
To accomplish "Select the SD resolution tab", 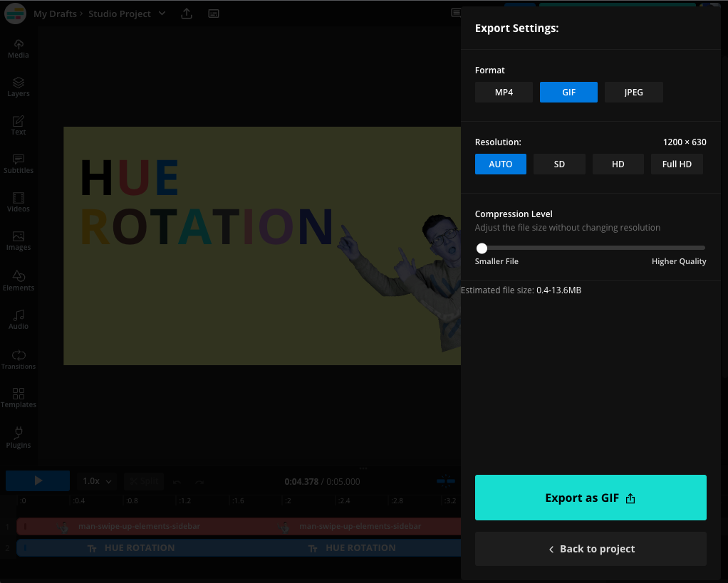I will coord(559,164).
